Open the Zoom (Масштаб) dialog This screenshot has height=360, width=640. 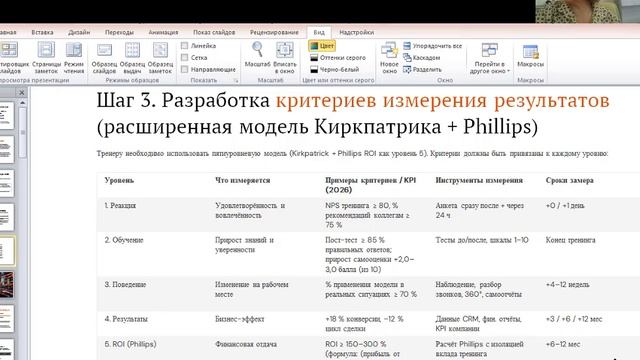pos(258,54)
